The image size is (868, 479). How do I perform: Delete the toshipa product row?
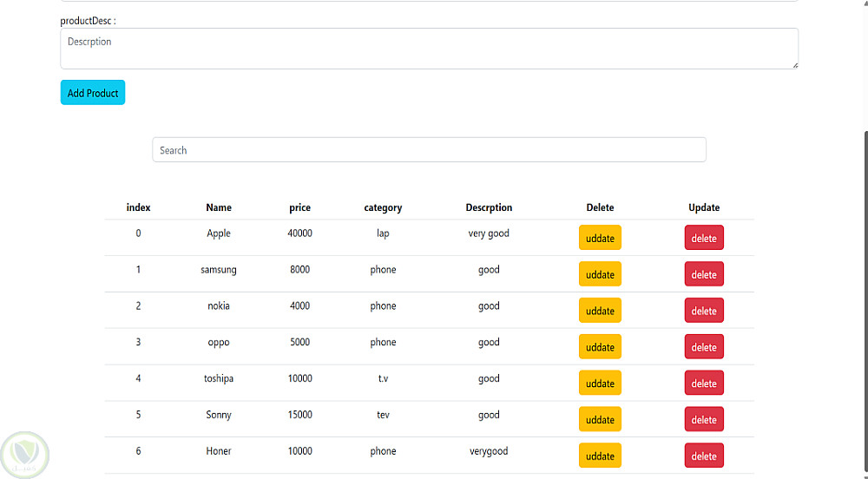[x=704, y=384]
